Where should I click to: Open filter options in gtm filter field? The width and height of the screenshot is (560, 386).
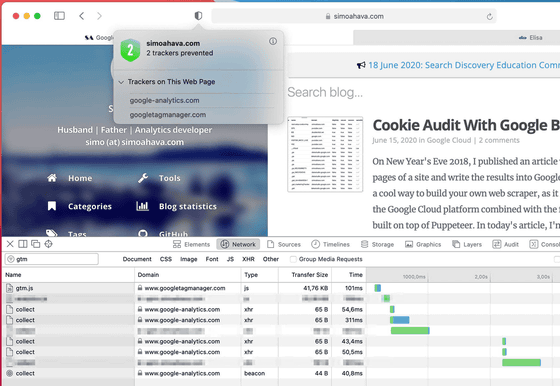11,259
